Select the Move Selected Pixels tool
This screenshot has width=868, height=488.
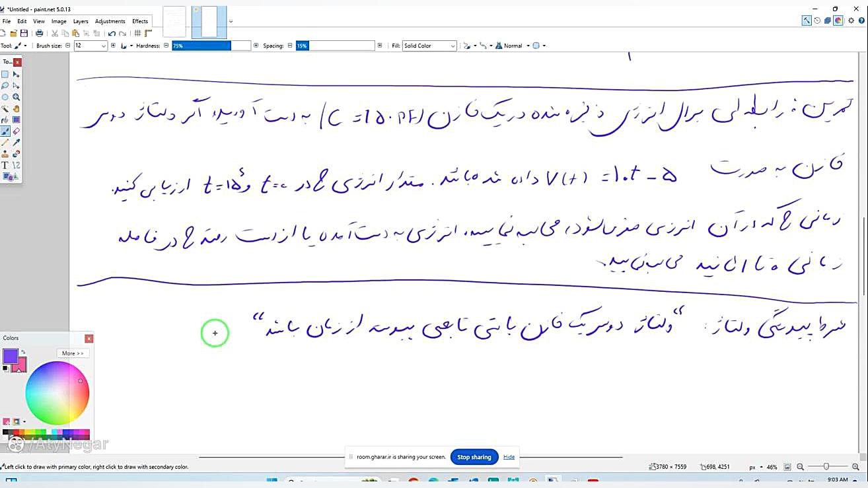click(17, 75)
